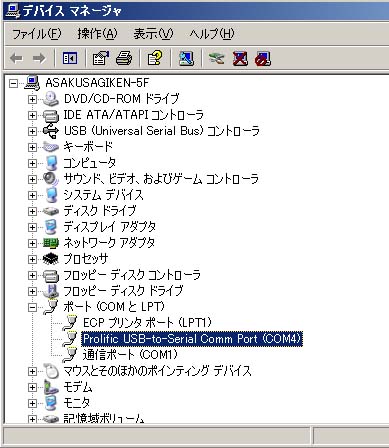389x448 pixels.
Task: Collapse the ポート (COM と LPT) node
Action: tap(32, 307)
